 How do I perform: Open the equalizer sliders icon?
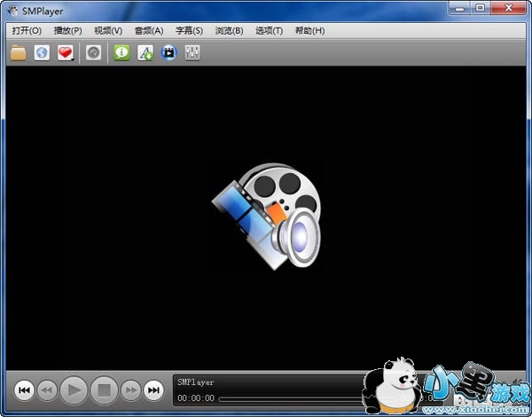coord(192,53)
